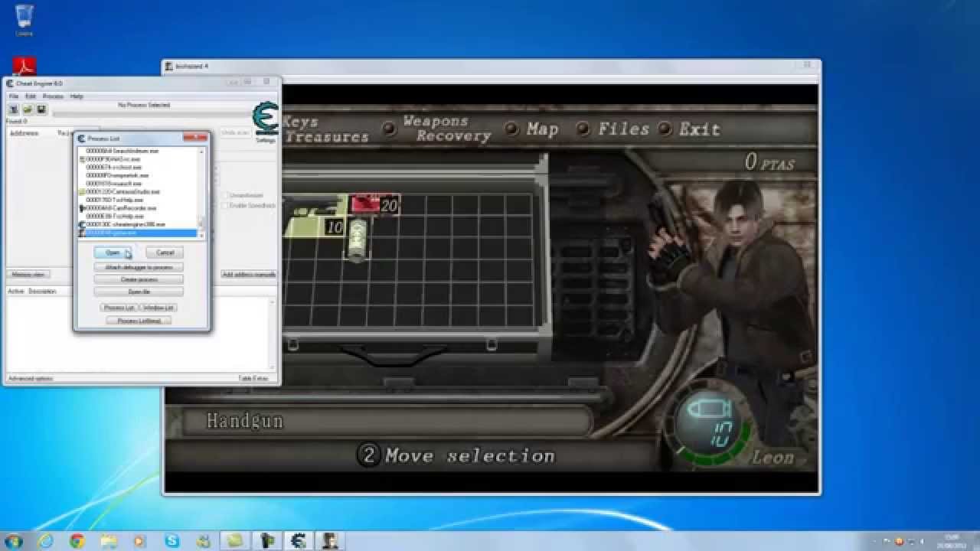Click the biohazard 4 game taskbar icon
This screenshot has height=551, width=980.
coord(329,541)
